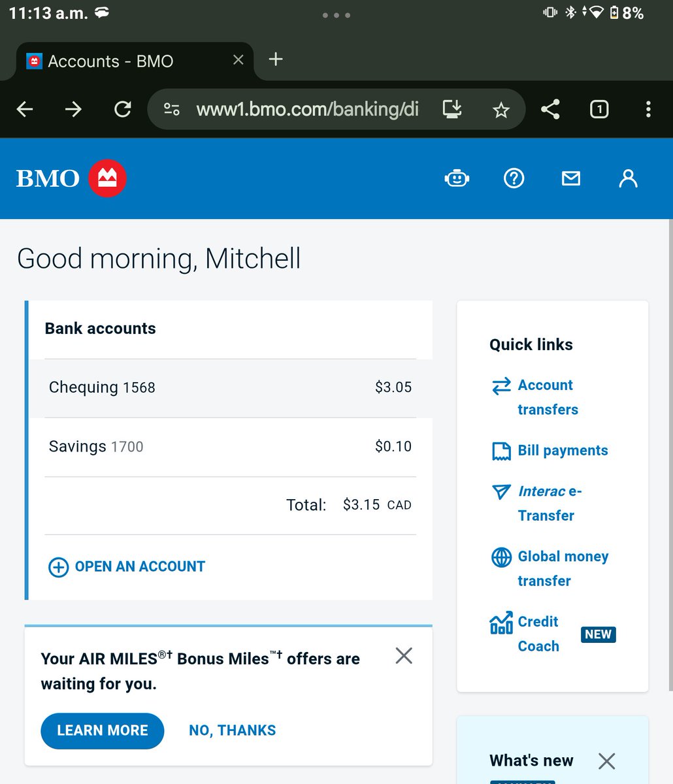Open Global money transfer quick link
673x784 pixels.
tap(563, 568)
